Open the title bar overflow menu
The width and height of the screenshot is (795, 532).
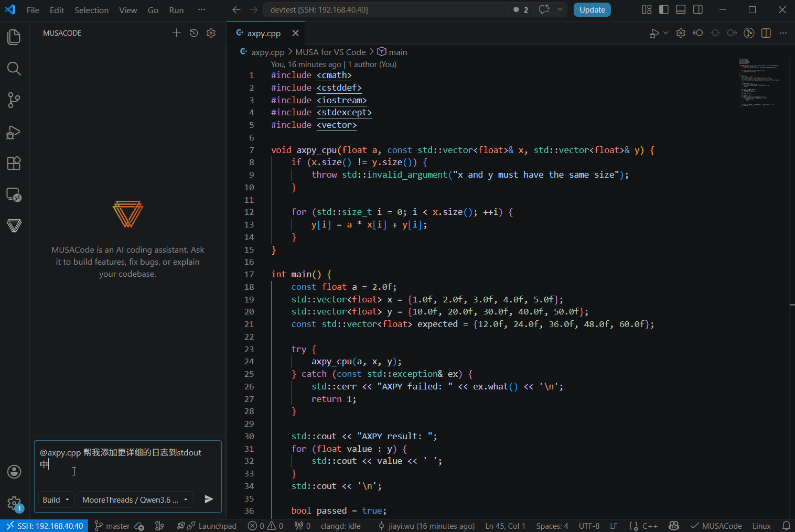[201, 10]
